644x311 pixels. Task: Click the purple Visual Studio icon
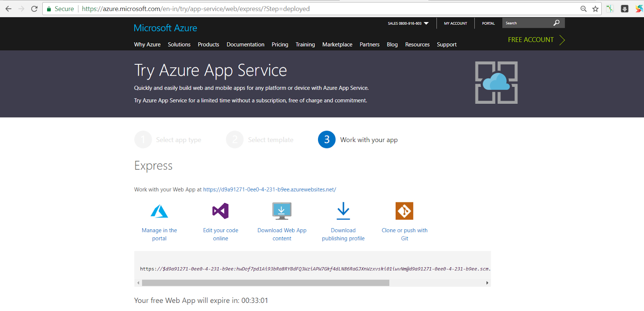221,211
